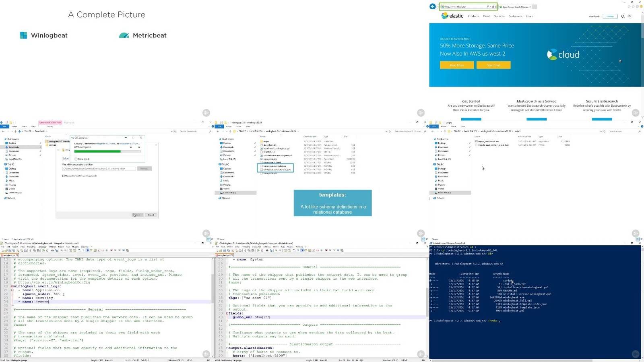Select winlogbeat.yml tab in left Notepad++

(9, 255)
